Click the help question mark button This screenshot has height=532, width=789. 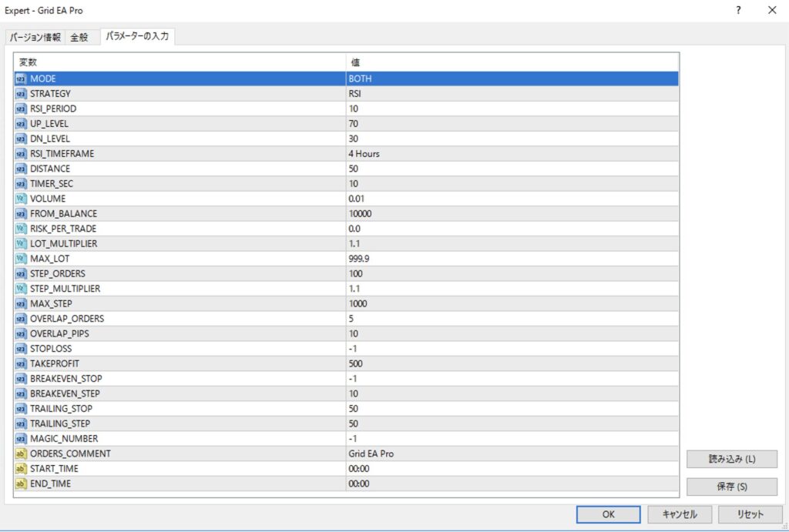coord(738,10)
